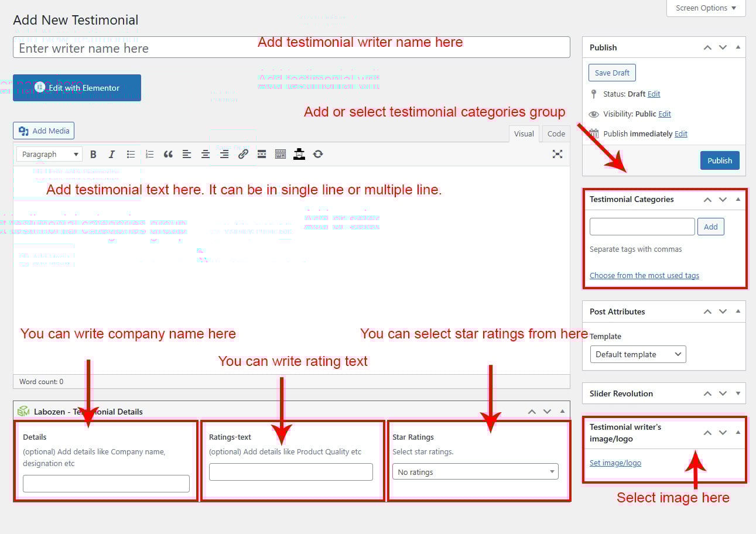Collapse the Testimonial Categories panel
756x534 pixels.
[x=738, y=199]
